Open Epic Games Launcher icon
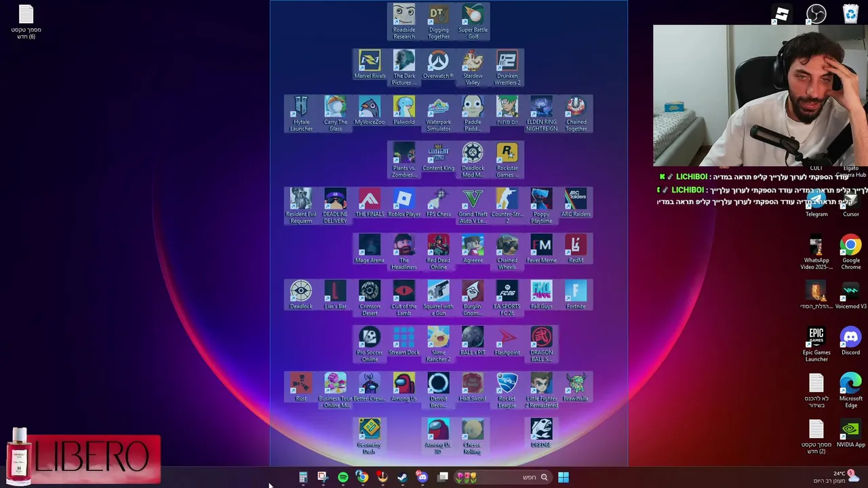 pos(816,344)
